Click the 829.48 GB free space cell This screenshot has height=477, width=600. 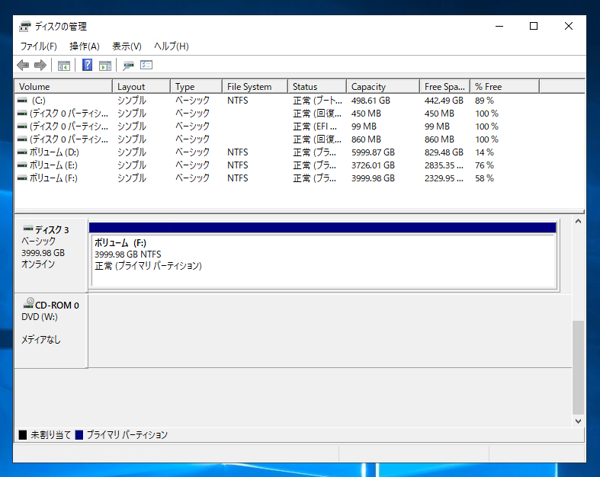tap(444, 152)
